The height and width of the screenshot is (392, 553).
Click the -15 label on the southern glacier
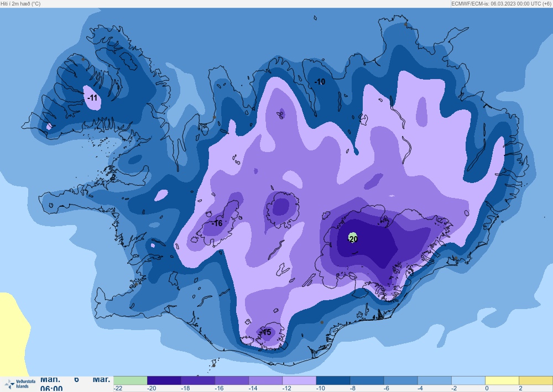[266, 332]
